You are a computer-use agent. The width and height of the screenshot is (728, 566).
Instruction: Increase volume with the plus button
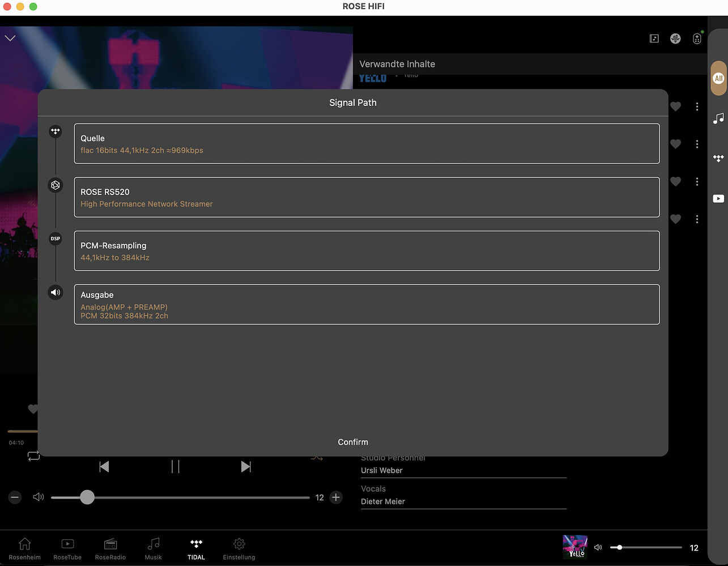tap(336, 497)
